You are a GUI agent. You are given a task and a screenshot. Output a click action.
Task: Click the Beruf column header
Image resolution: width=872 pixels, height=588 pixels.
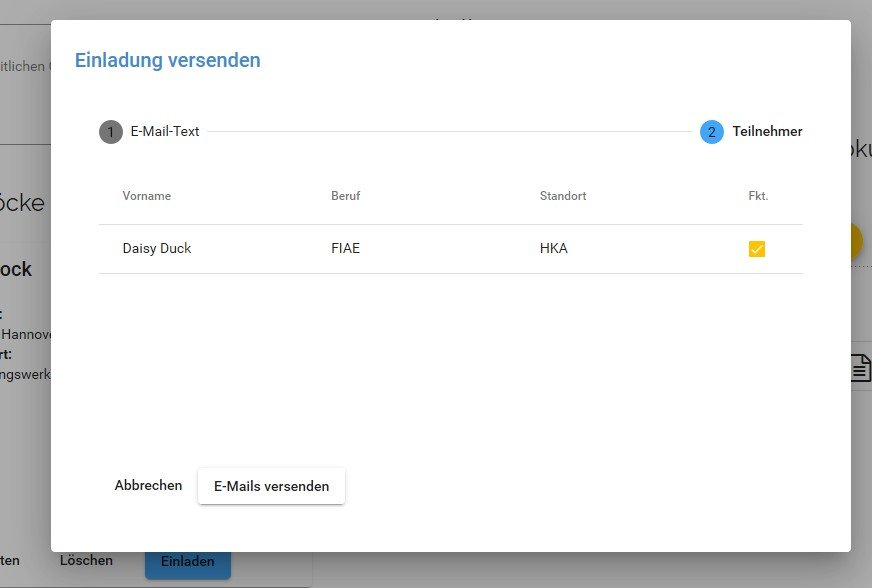pos(345,196)
